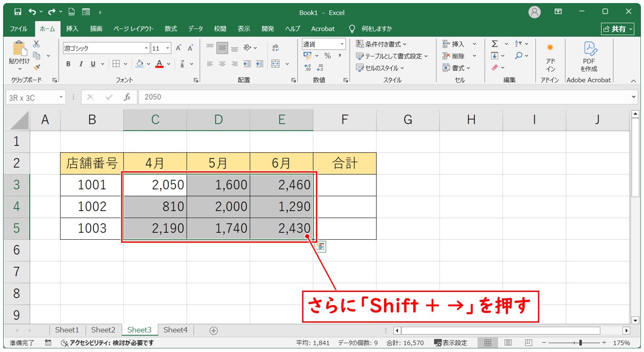
Task: Click the AutoSum sigma icon
Action: point(494,44)
